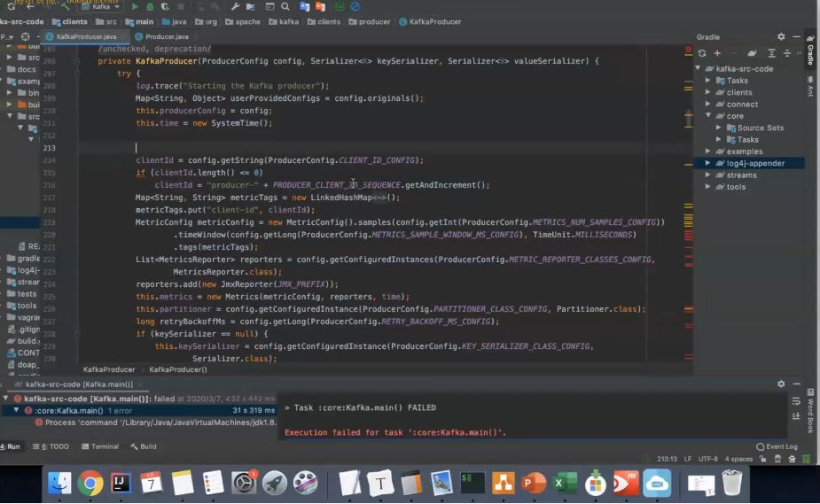Click the producer folder in the breadcrumb path
Screen dimensions: 820x504
click(369, 22)
